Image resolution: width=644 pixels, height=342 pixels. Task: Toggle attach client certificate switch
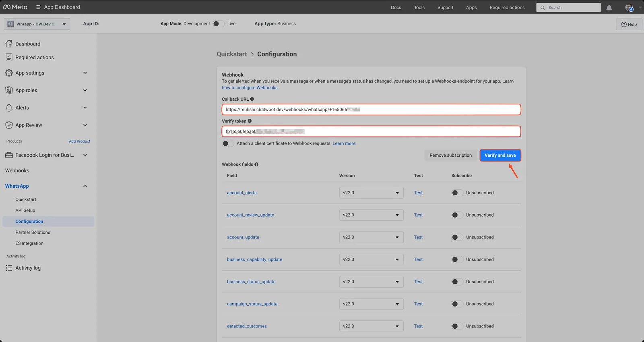point(228,143)
